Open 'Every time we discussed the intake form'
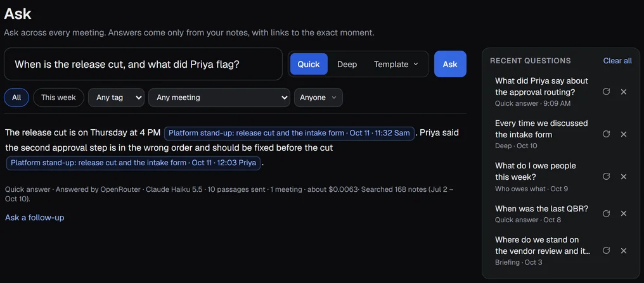Image resolution: width=644 pixels, height=283 pixels. [x=541, y=134]
